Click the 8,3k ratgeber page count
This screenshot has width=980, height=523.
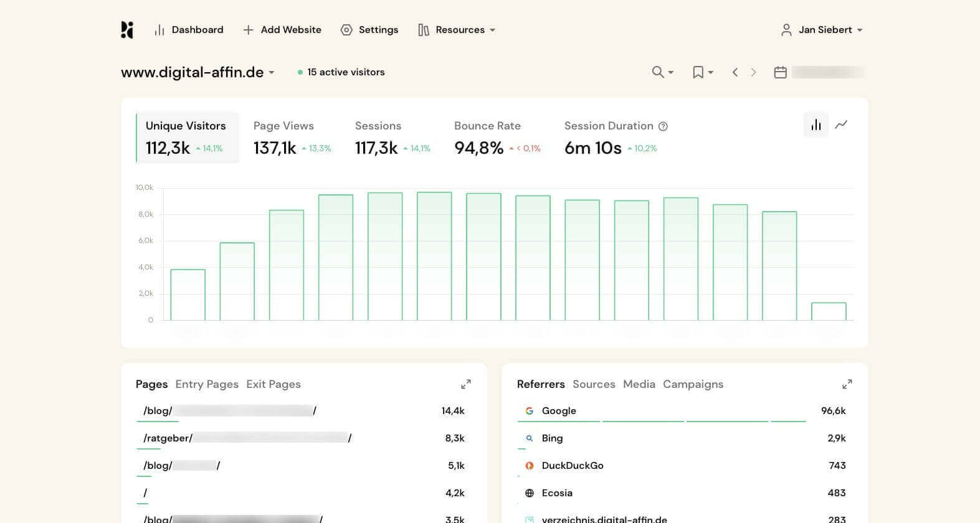pos(455,438)
